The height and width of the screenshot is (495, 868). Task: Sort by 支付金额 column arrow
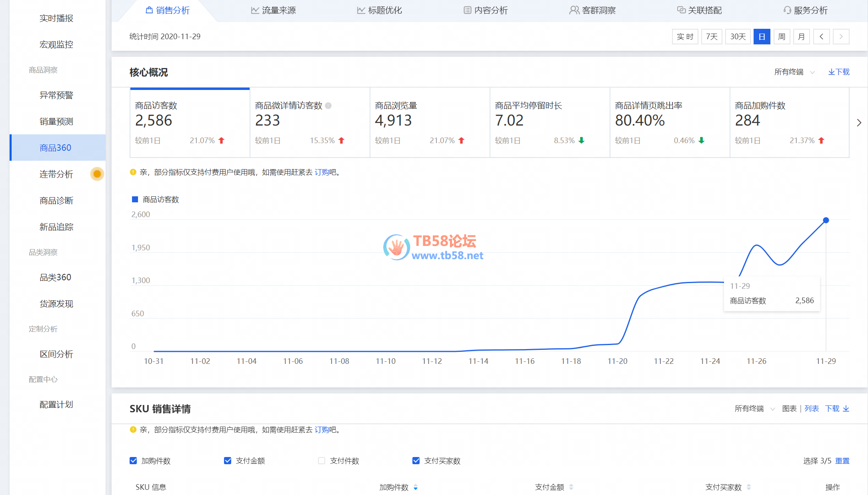click(571, 487)
